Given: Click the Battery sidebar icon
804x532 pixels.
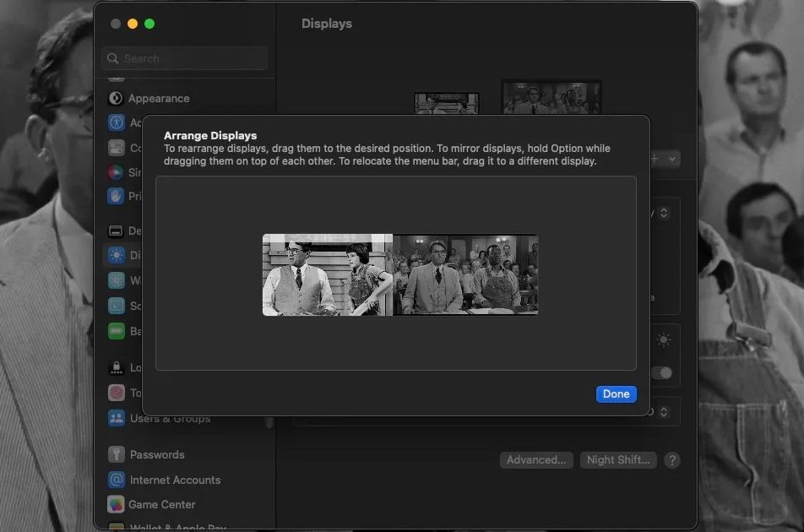Looking at the screenshot, I should (116, 331).
